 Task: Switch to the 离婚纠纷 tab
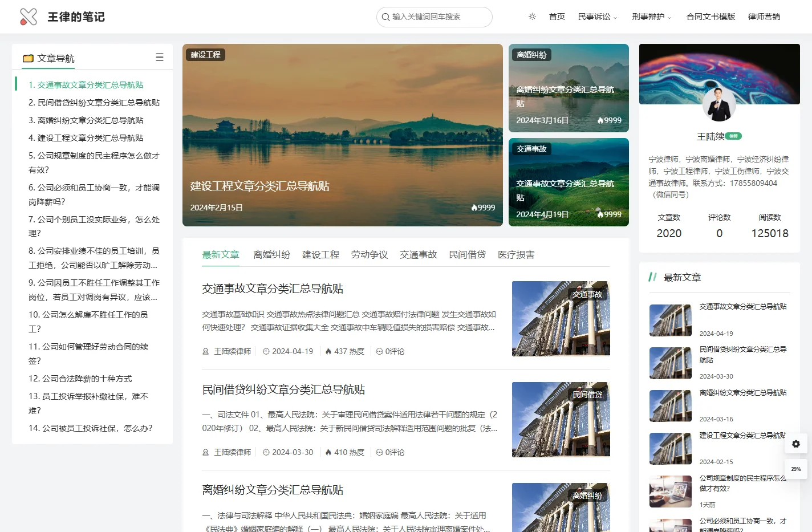point(272,255)
